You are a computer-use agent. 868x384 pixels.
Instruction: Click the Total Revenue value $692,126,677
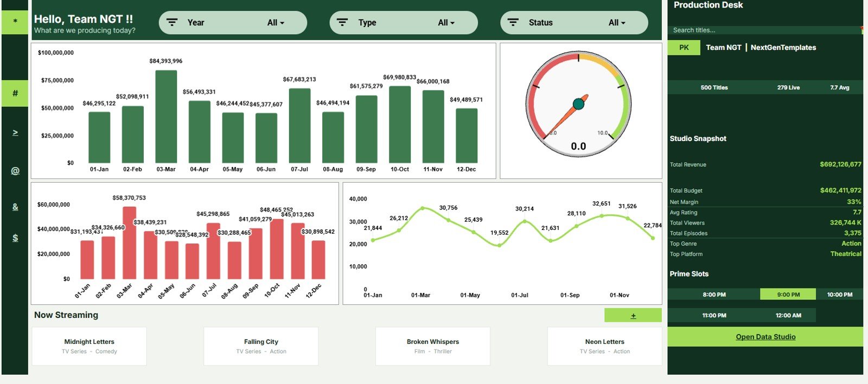click(x=840, y=164)
